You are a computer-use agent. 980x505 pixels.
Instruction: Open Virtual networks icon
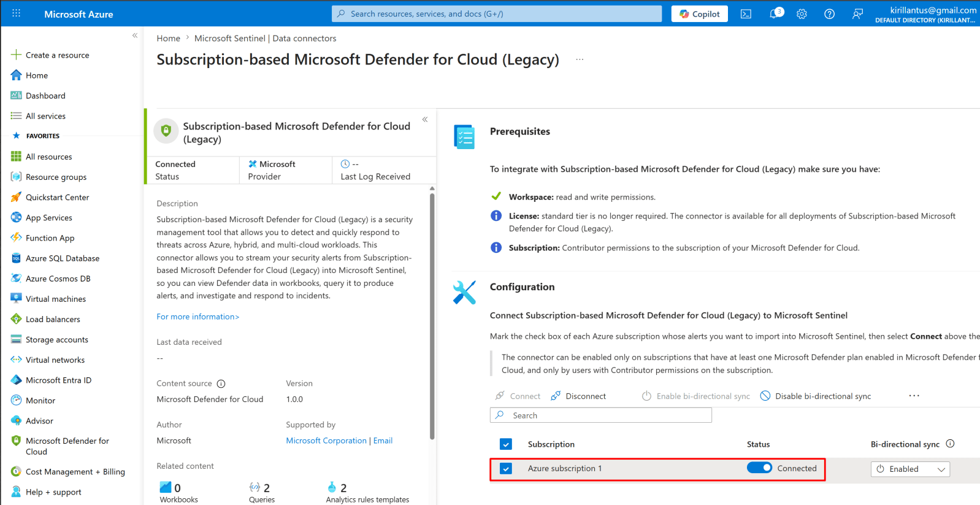click(16, 360)
